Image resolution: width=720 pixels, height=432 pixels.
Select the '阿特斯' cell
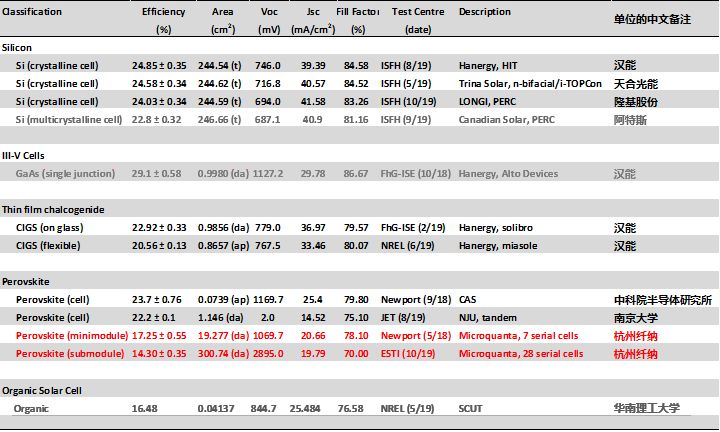click(630, 120)
